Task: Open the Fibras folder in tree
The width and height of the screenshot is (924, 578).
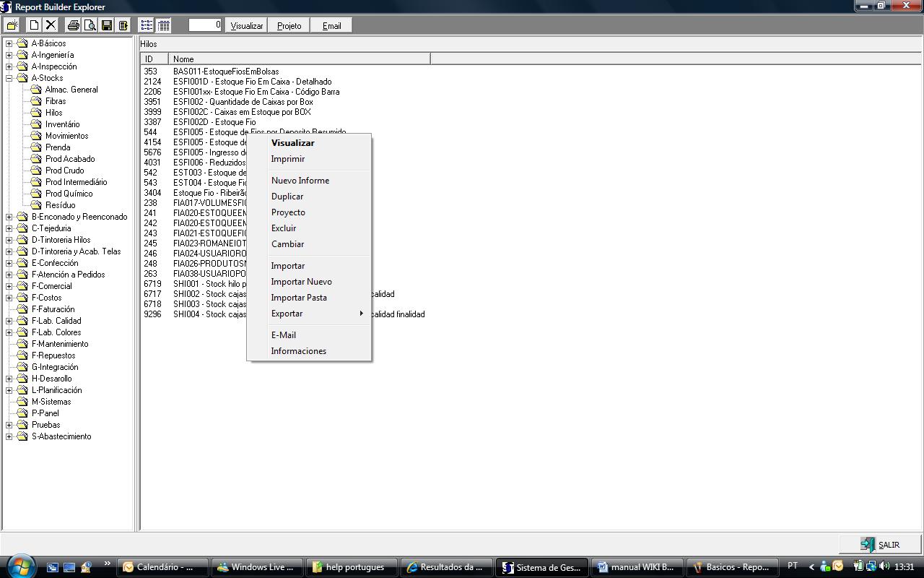Action: 56,101
